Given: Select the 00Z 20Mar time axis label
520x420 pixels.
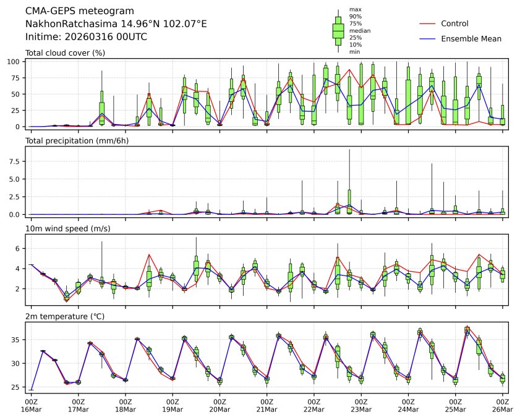Looking at the screenshot, I should [x=220, y=405].
